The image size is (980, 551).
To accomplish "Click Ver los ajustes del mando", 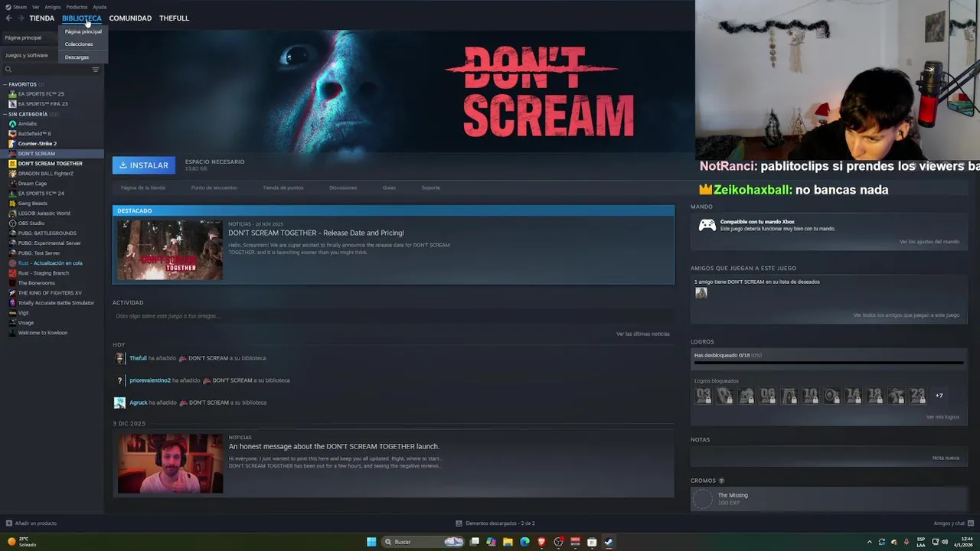I will (x=929, y=242).
